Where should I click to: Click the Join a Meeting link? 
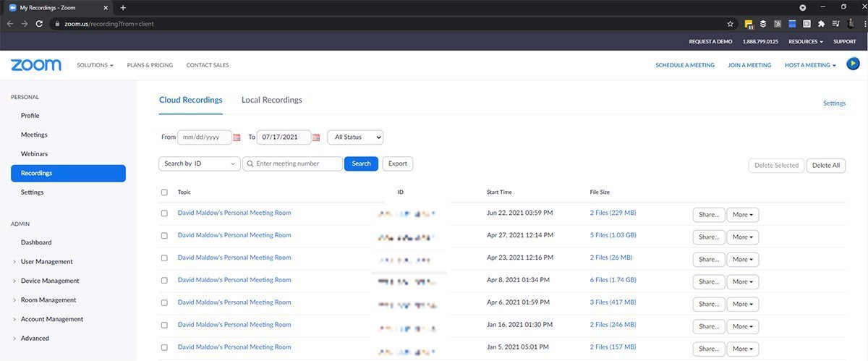[749, 65]
